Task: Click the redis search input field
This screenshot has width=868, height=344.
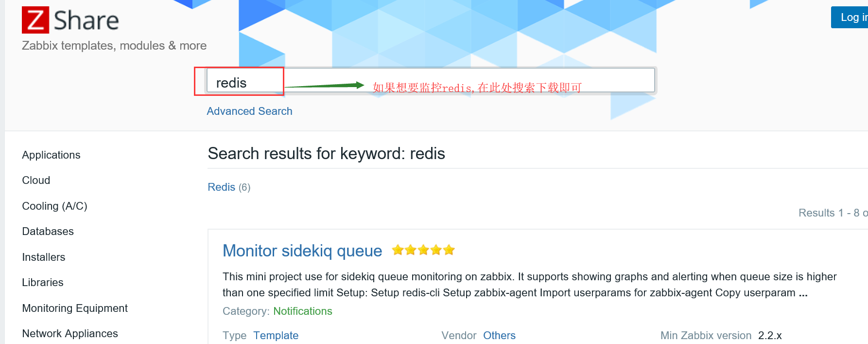Action: 431,80
